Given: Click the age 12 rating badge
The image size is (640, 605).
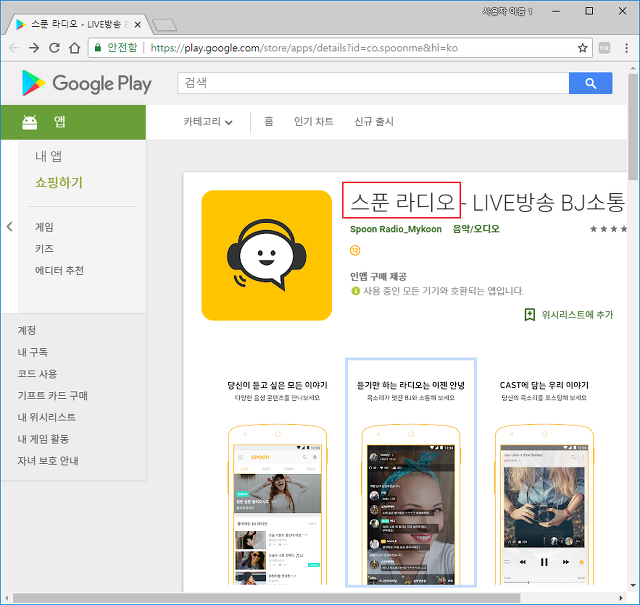Looking at the screenshot, I should coord(355,250).
